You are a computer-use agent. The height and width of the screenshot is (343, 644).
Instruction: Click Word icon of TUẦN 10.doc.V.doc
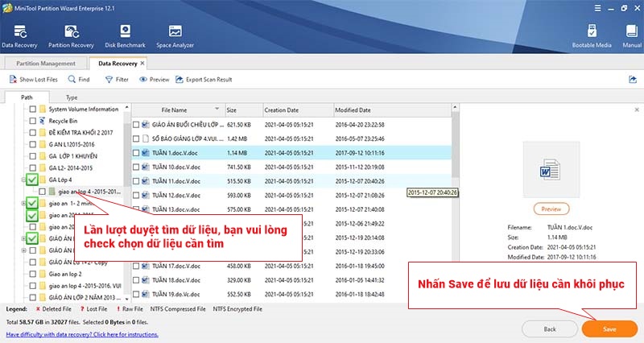(146, 167)
